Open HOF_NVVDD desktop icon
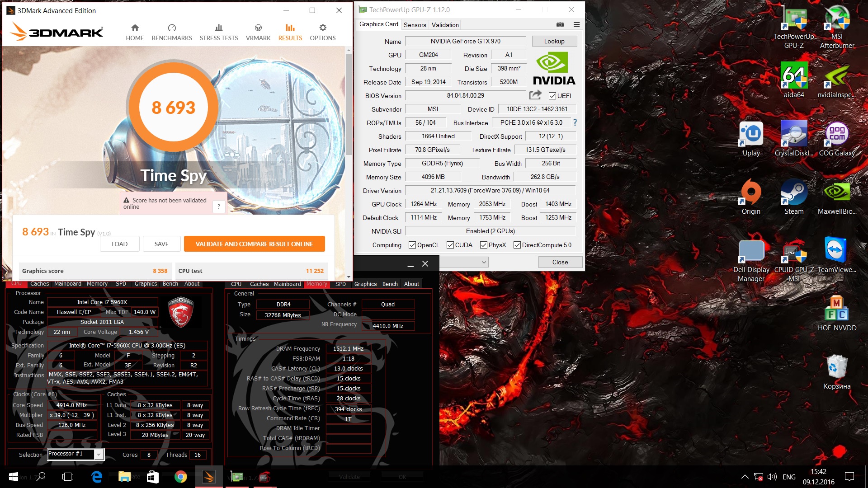 pyautogui.click(x=837, y=314)
